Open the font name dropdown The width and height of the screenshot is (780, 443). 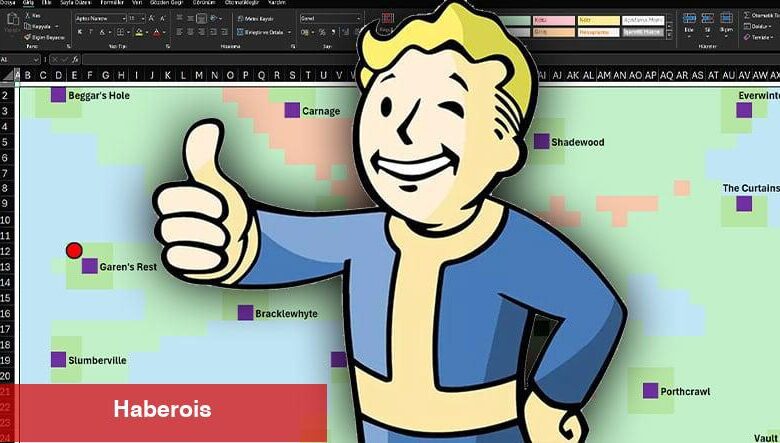pyautogui.click(x=123, y=18)
